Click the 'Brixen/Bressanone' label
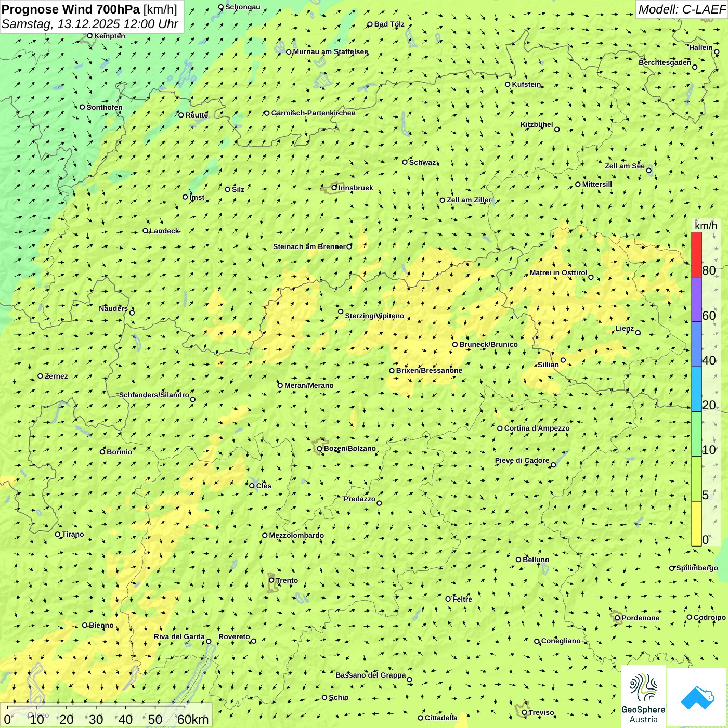 click(x=429, y=370)
